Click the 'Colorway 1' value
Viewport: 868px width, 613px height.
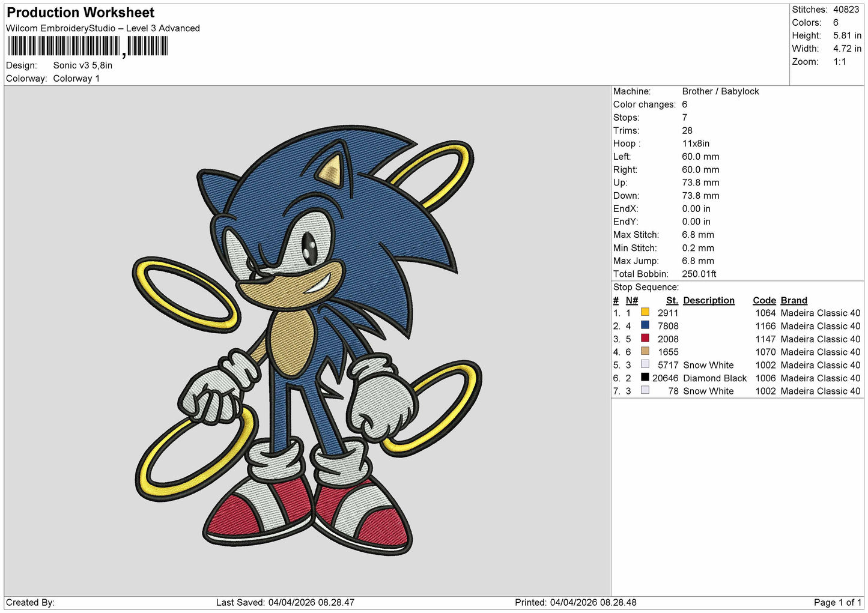tap(76, 79)
